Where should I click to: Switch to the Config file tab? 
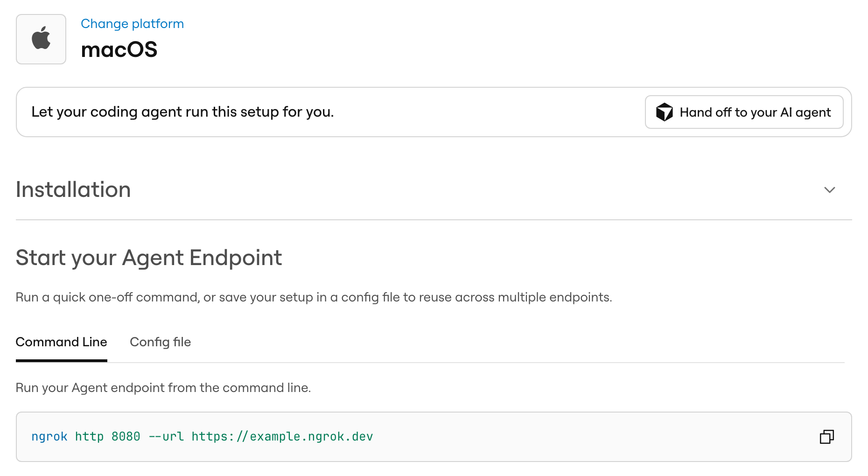point(160,342)
